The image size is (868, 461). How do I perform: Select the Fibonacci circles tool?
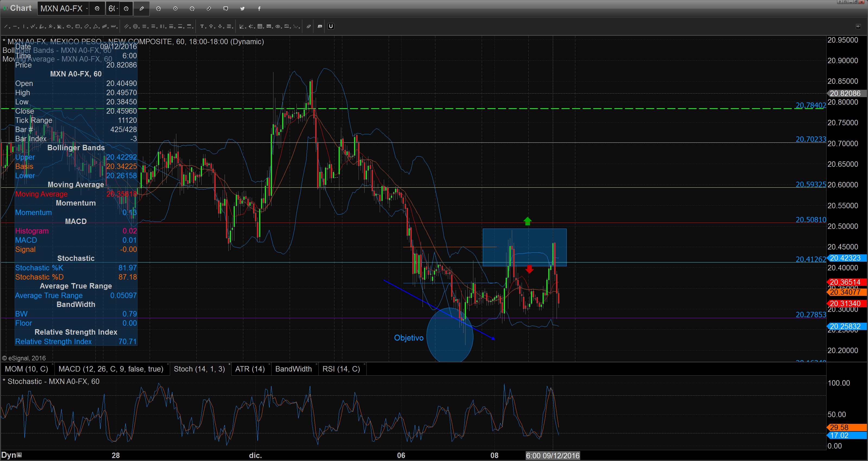click(x=135, y=26)
